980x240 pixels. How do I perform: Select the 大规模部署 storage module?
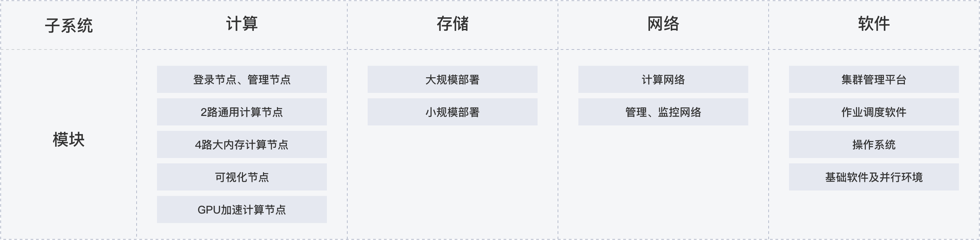click(452, 79)
